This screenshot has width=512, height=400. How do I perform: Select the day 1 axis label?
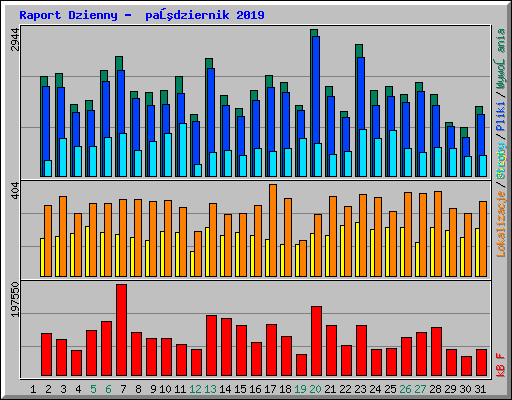click(33, 389)
